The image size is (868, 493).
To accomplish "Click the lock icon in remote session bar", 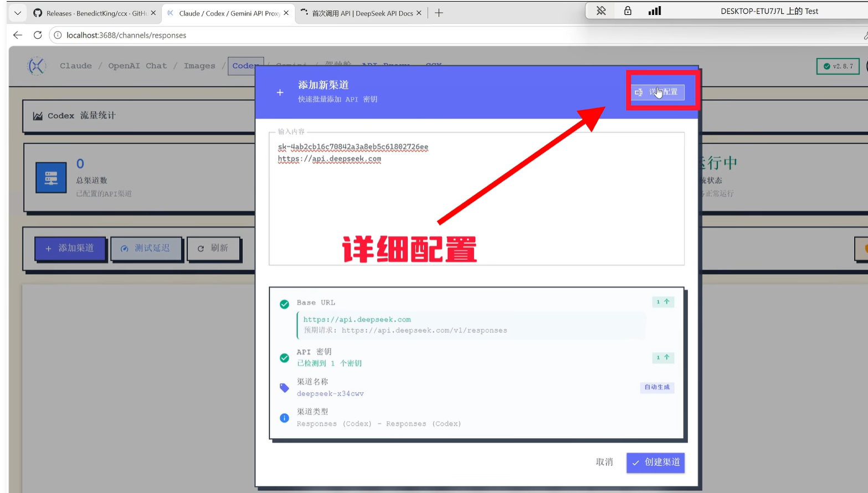I will point(628,11).
